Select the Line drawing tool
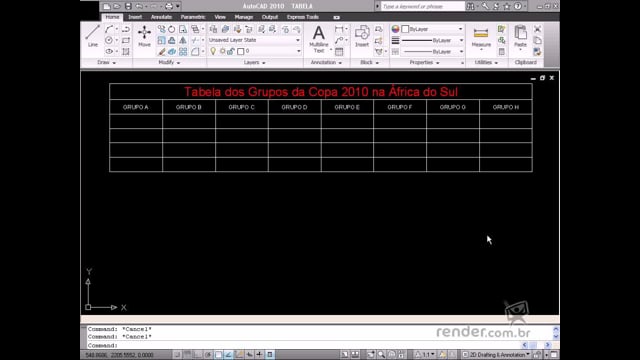The image size is (640, 360). [x=93, y=36]
